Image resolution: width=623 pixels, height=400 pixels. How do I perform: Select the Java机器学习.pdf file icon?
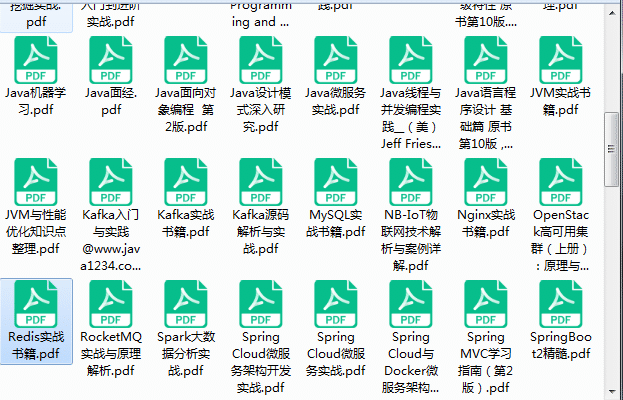(x=36, y=60)
